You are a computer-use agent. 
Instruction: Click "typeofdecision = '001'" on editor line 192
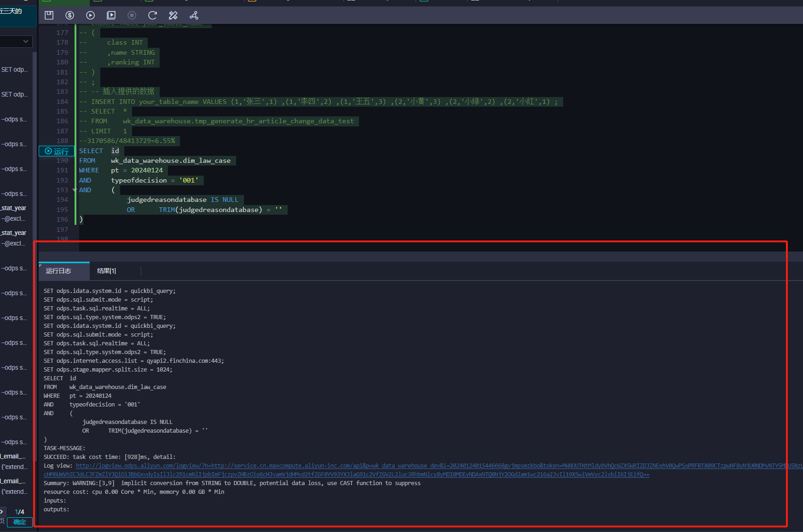click(155, 180)
